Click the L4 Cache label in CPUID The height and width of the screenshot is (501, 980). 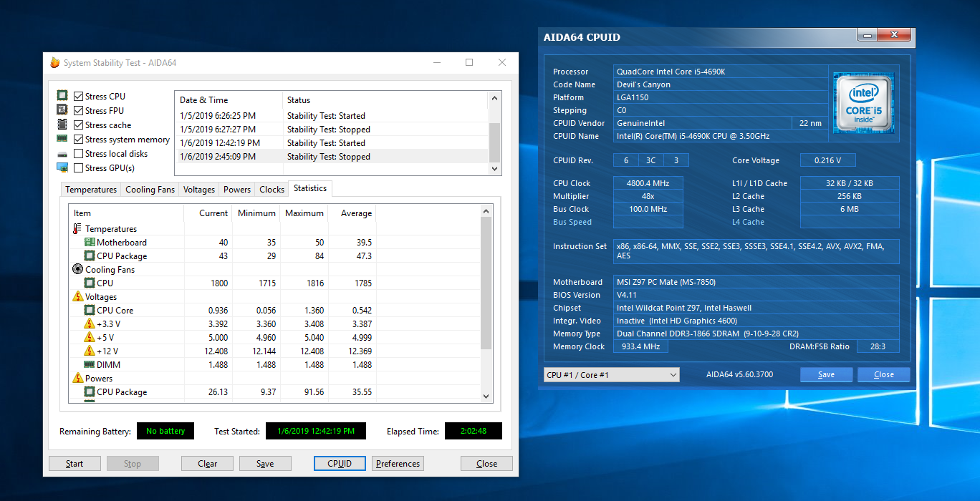pos(749,222)
